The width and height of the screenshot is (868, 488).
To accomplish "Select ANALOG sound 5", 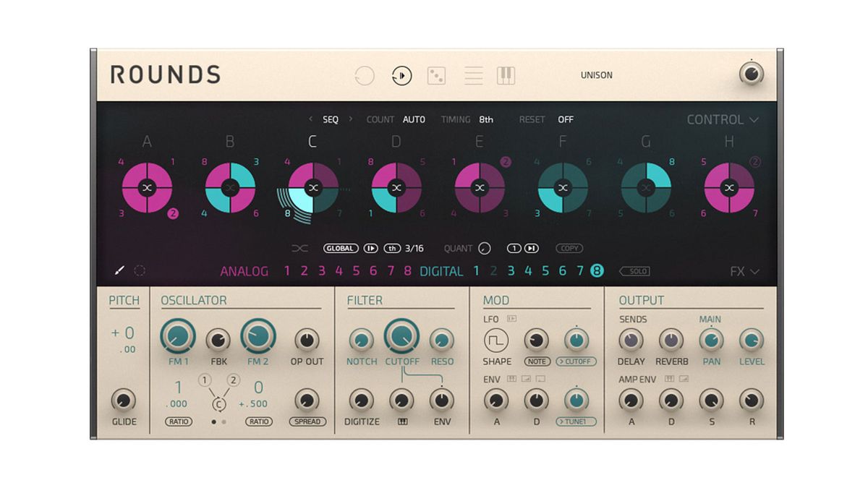I will tap(356, 271).
